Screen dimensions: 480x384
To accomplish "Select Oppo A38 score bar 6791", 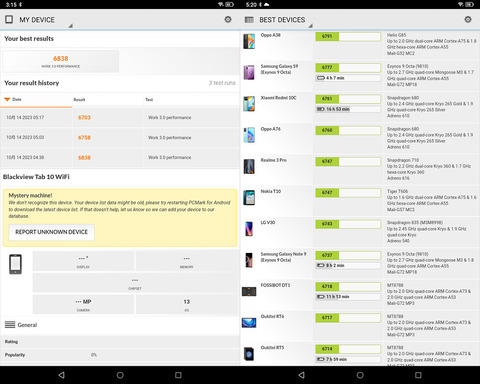I will point(348,36).
